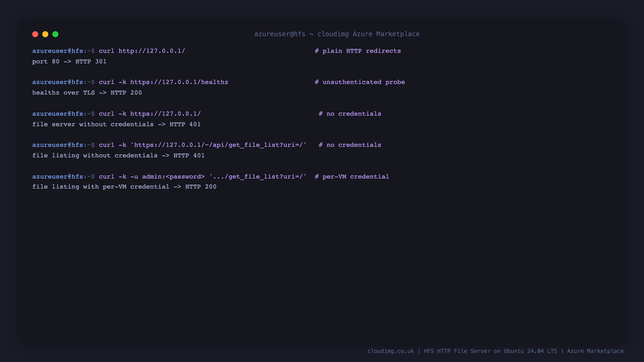Viewport: 644px width, 362px height.
Task: Click the command 'curl http://127.0.0.1/'
Action: pyautogui.click(x=142, y=51)
